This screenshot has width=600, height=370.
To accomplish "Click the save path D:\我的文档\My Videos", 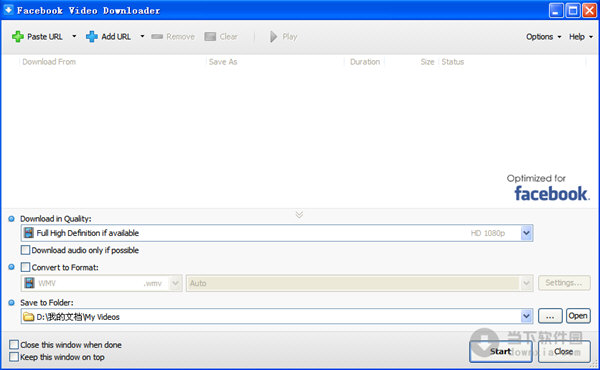I will click(x=78, y=317).
